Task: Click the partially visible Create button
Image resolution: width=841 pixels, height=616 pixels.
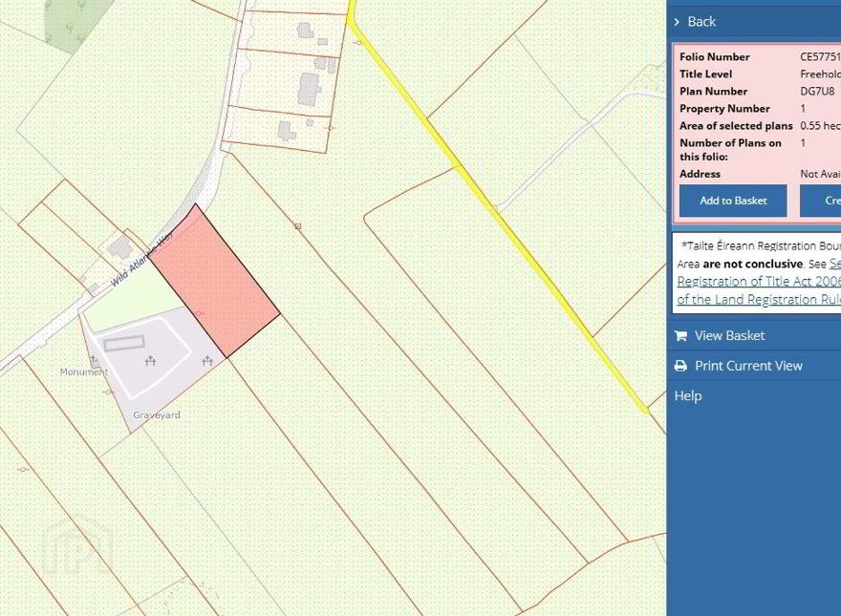Action: 821,201
